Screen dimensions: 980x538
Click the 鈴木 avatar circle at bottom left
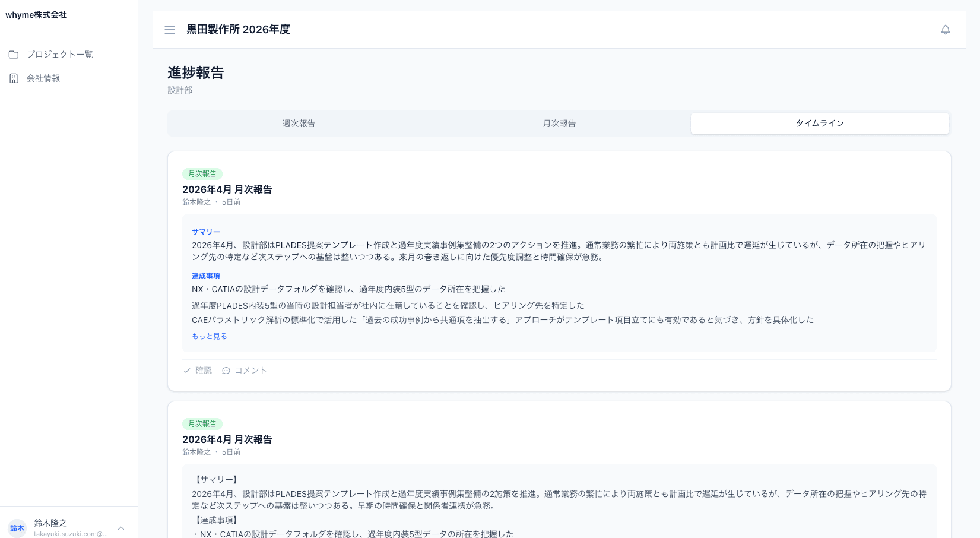pos(17,528)
